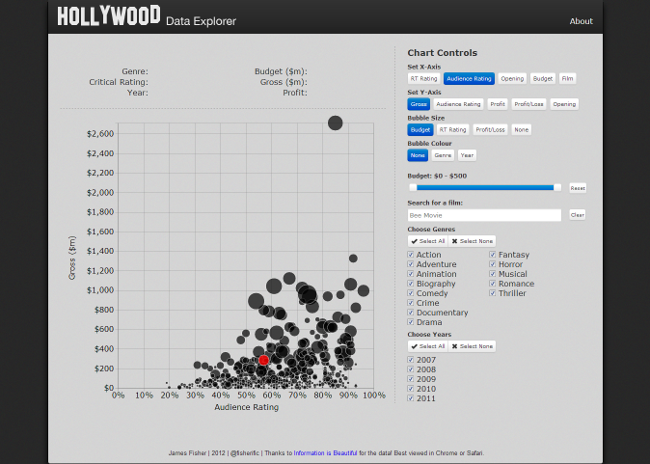Screen dimensions: 650x464
Task: Toggle the 2010 year checkbox
Action: click(410, 389)
